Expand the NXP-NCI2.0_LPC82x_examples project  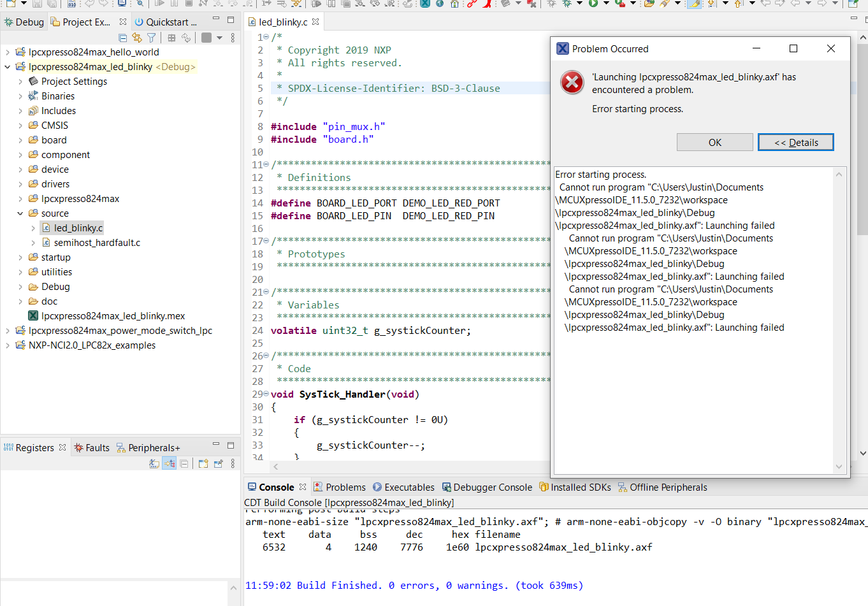[8, 345]
